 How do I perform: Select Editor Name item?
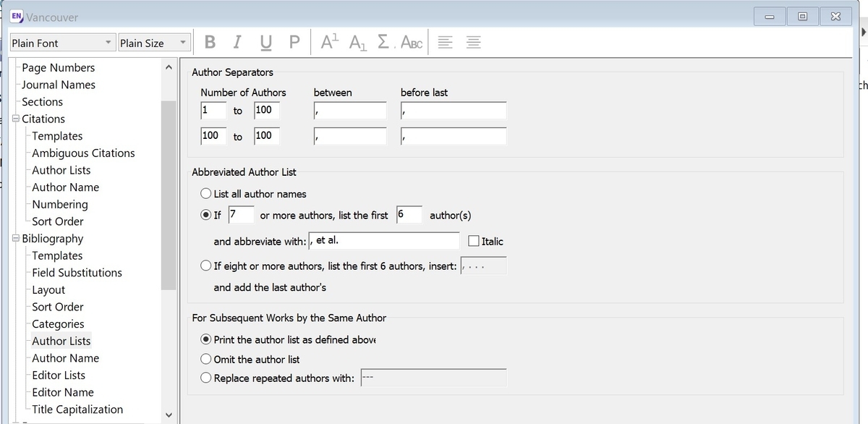coord(63,392)
